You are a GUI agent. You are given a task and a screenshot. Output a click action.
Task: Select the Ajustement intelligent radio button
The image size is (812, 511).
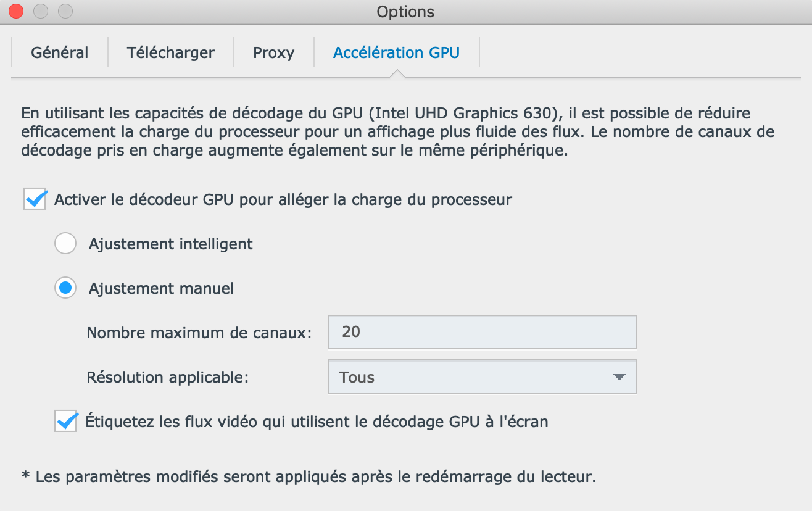(65, 244)
